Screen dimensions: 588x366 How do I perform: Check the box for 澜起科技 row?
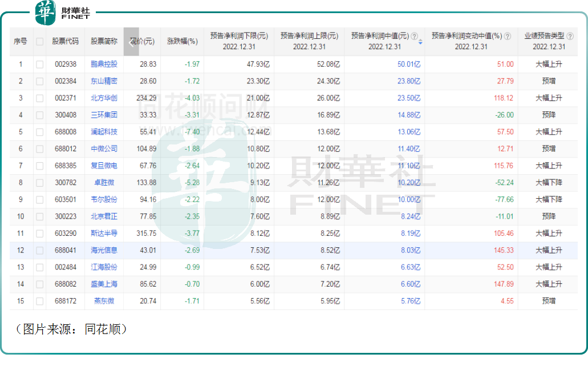click(40, 132)
